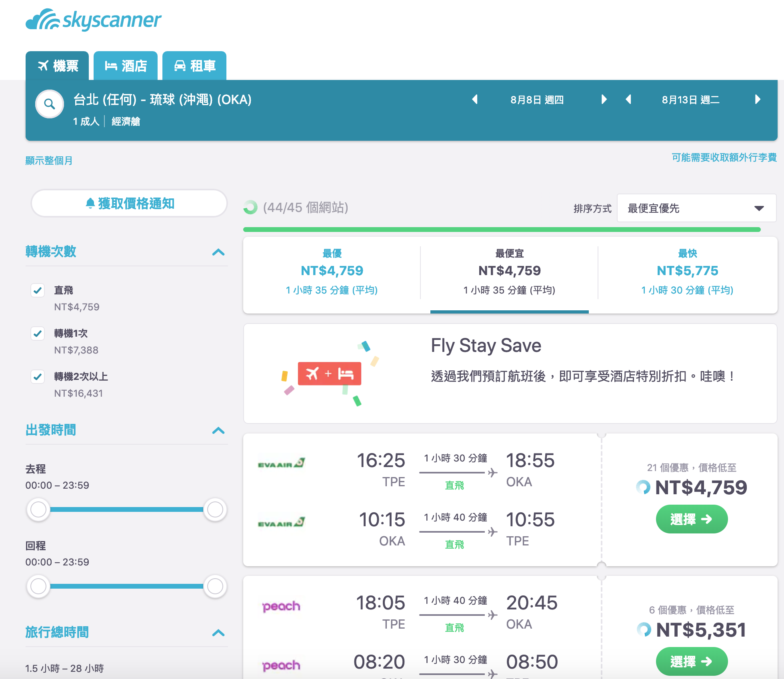Go to previous departure date arrow
This screenshot has width=784, height=679.
(x=475, y=99)
